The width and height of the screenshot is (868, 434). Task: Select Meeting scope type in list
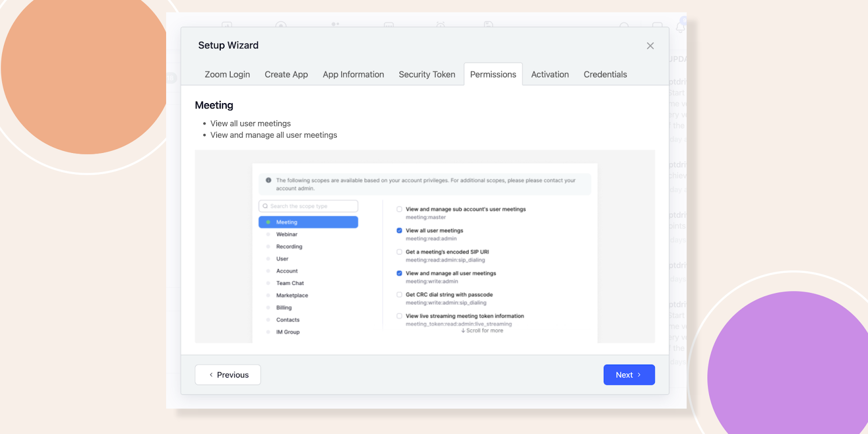point(308,222)
